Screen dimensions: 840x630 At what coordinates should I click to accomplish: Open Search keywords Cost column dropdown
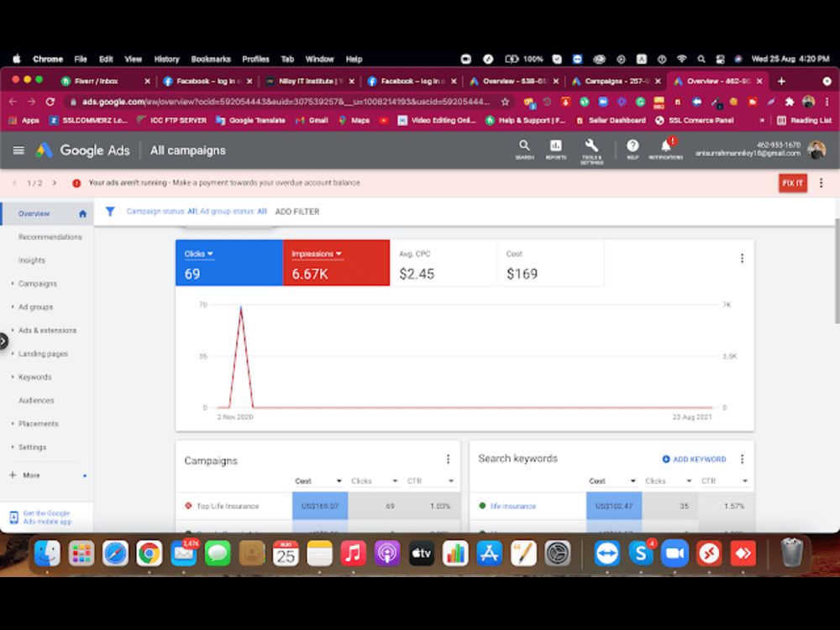[612, 481]
